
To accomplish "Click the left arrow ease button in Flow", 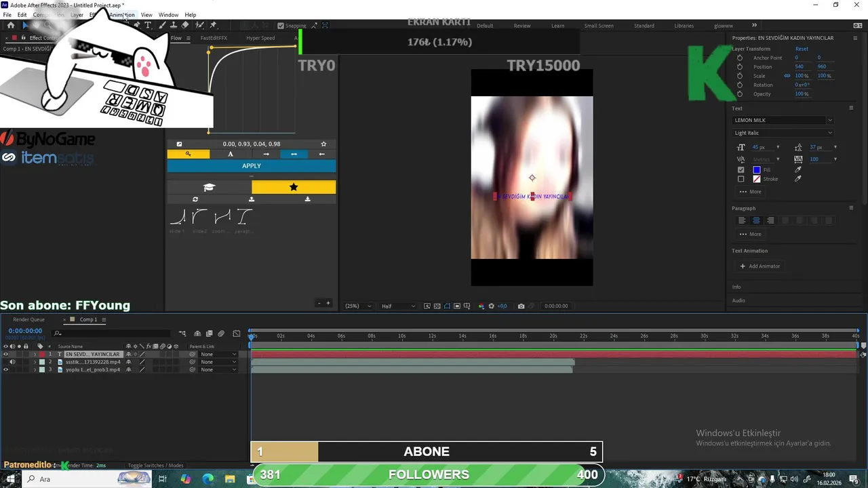I will pos(321,154).
